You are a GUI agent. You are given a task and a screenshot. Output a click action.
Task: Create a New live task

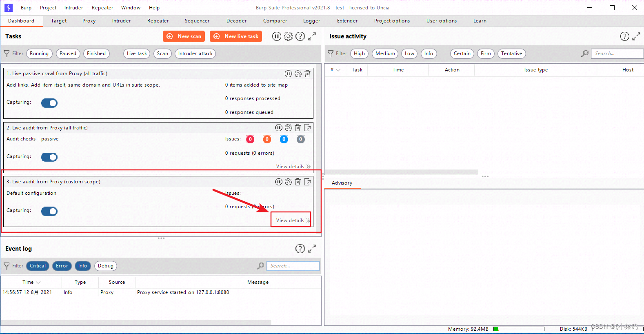point(236,36)
